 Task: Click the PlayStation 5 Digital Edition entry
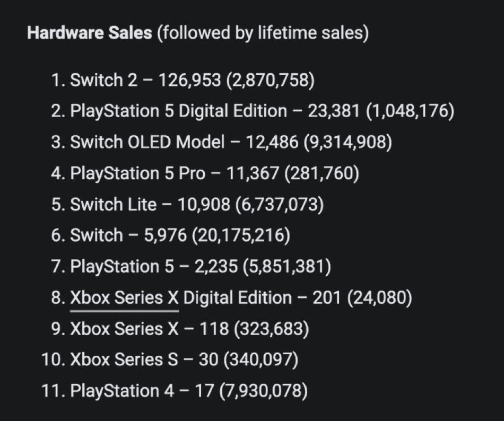(x=178, y=112)
